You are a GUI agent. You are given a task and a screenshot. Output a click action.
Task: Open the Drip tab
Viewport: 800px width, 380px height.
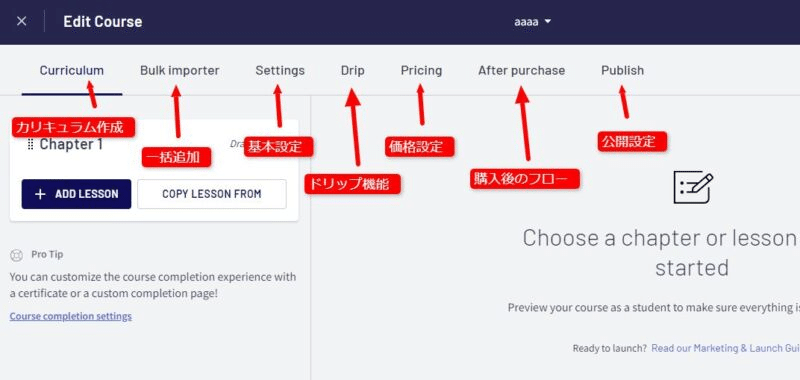353,70
